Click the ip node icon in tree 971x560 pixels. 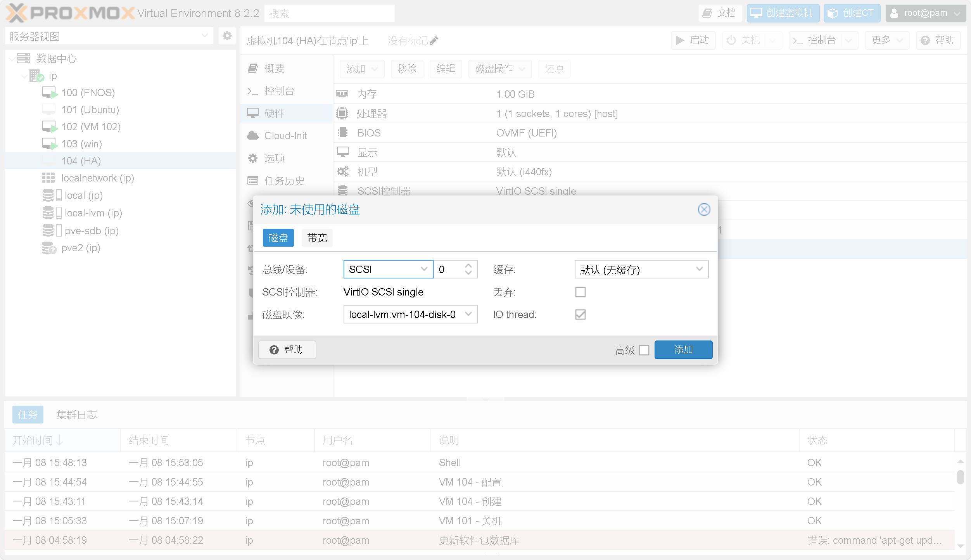[x=37, y=76]
